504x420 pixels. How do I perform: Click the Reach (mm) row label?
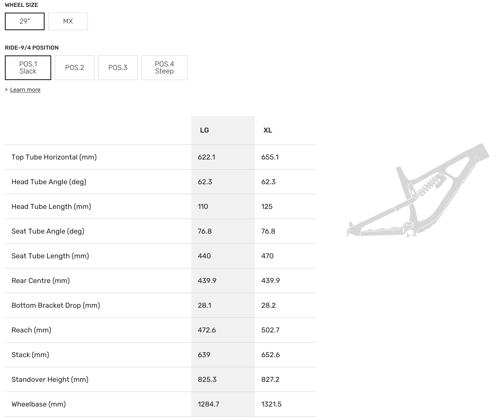31,330
